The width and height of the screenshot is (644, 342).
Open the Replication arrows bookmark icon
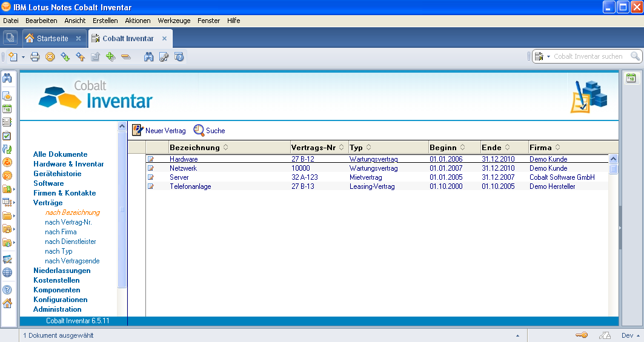(x=7, y=149)
